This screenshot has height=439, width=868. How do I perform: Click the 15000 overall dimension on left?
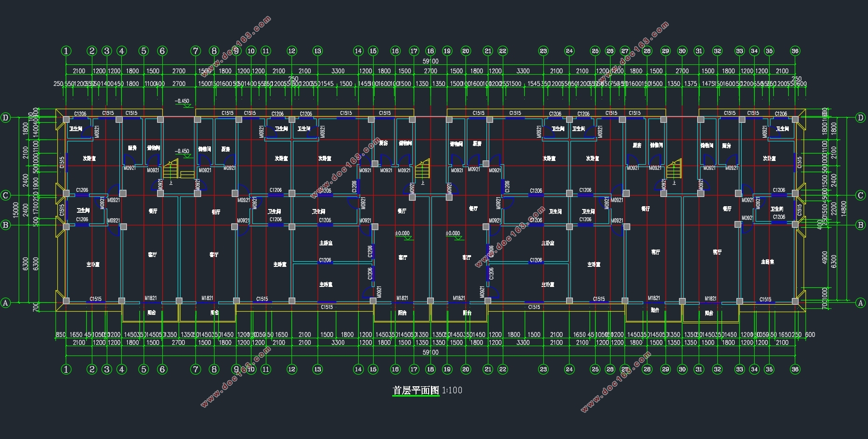click(x=16, y=210)
